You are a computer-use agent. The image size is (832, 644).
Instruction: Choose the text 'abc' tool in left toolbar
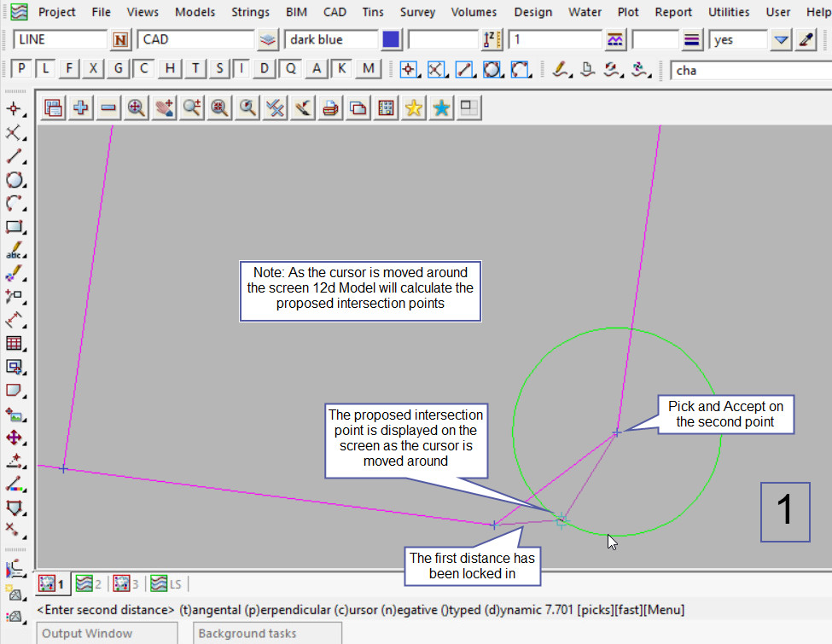coord(14,252)
